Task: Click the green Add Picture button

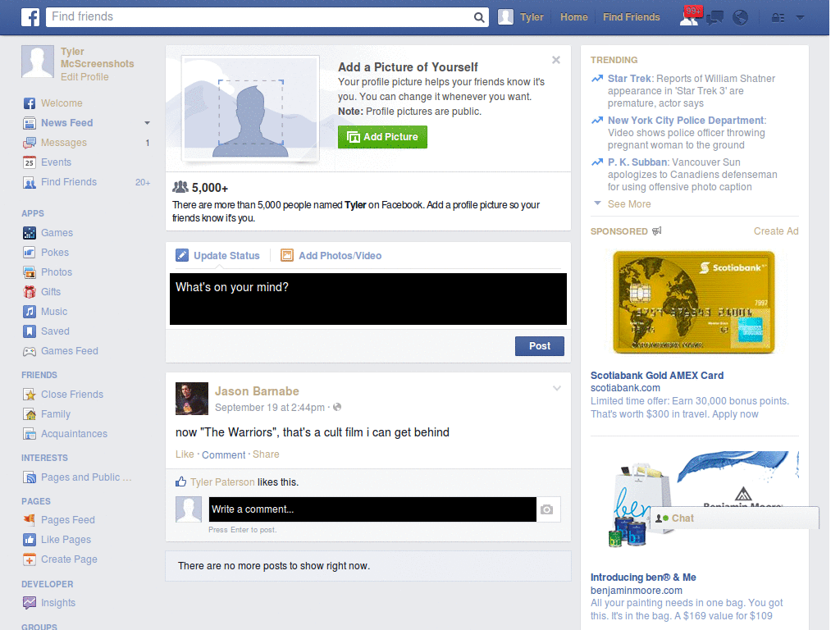Action: [x=382, y=137]
